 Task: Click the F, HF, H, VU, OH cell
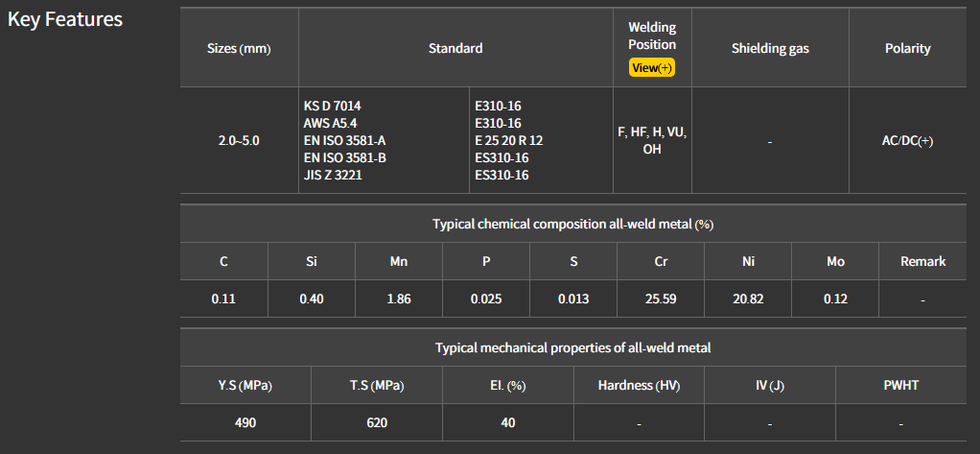(652, 140)
